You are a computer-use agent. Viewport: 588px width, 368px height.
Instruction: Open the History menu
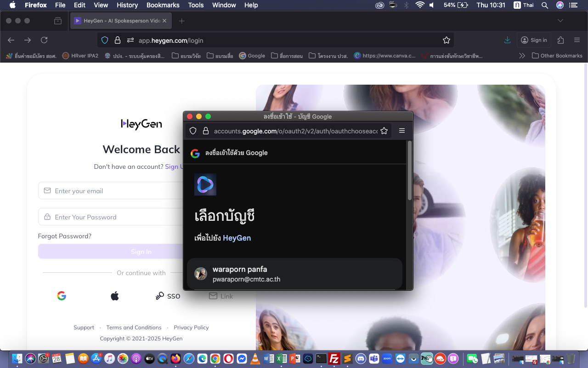click(x=127, y=5)
